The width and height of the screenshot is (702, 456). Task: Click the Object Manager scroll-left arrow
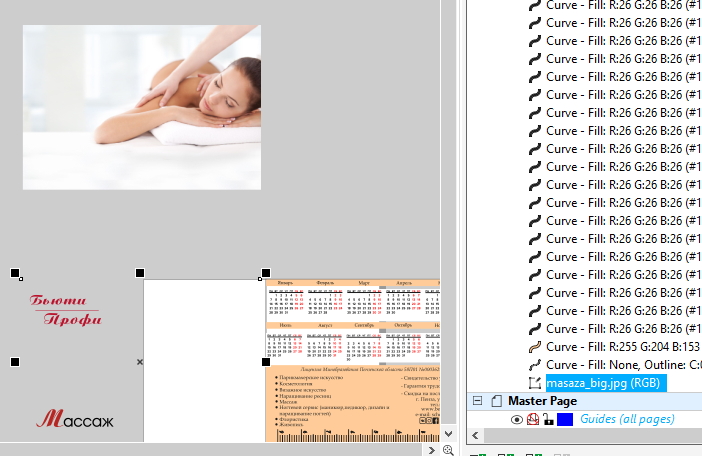click(475, 435)
